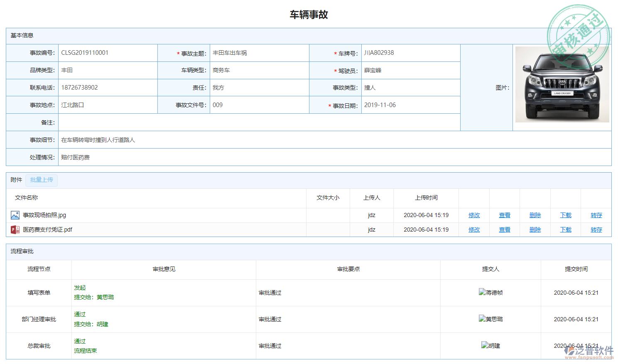Click the empty 备注 remarks field
This screenshot has width=618, height=364.
[259, 122]
